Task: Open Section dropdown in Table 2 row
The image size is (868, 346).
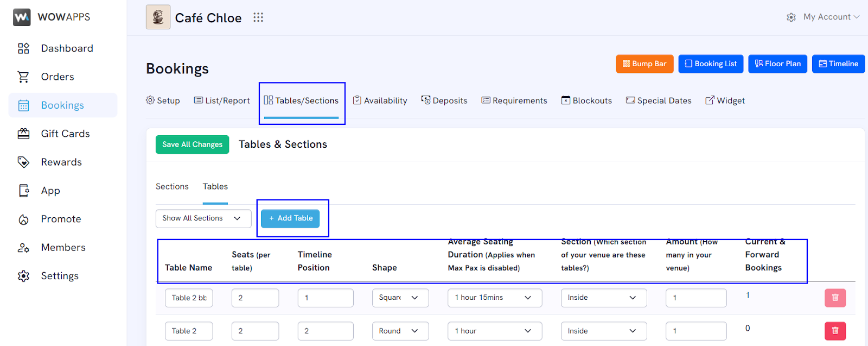Action: click(604, 331)
